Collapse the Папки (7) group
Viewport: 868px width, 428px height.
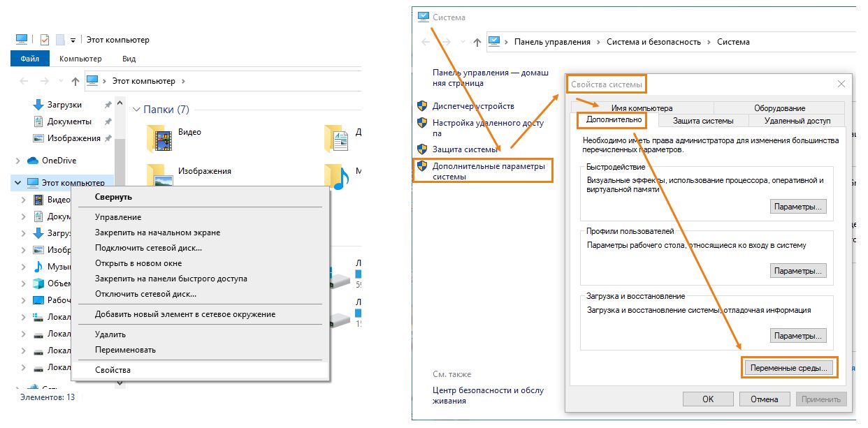[x=136, y=110]
